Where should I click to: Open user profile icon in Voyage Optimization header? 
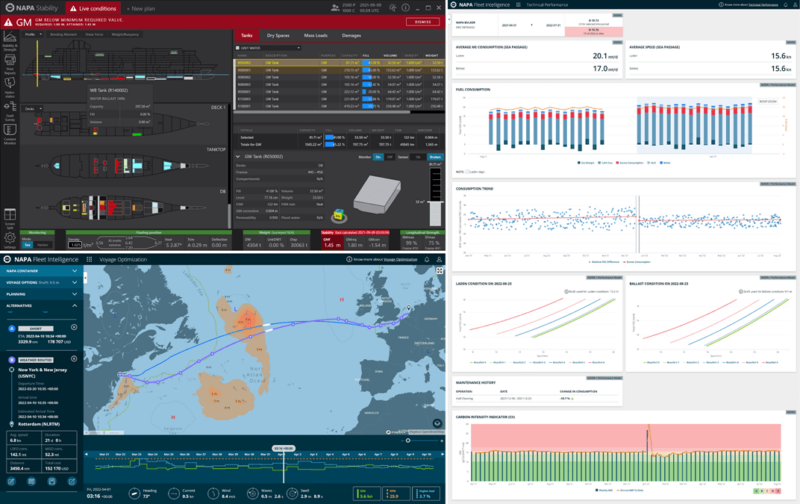point(439,259)
